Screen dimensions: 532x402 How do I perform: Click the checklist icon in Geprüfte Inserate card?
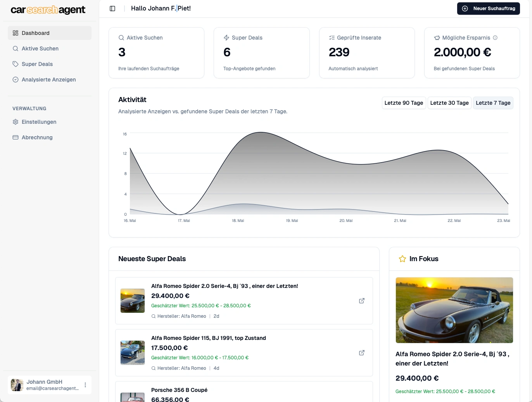pos(332,38)
